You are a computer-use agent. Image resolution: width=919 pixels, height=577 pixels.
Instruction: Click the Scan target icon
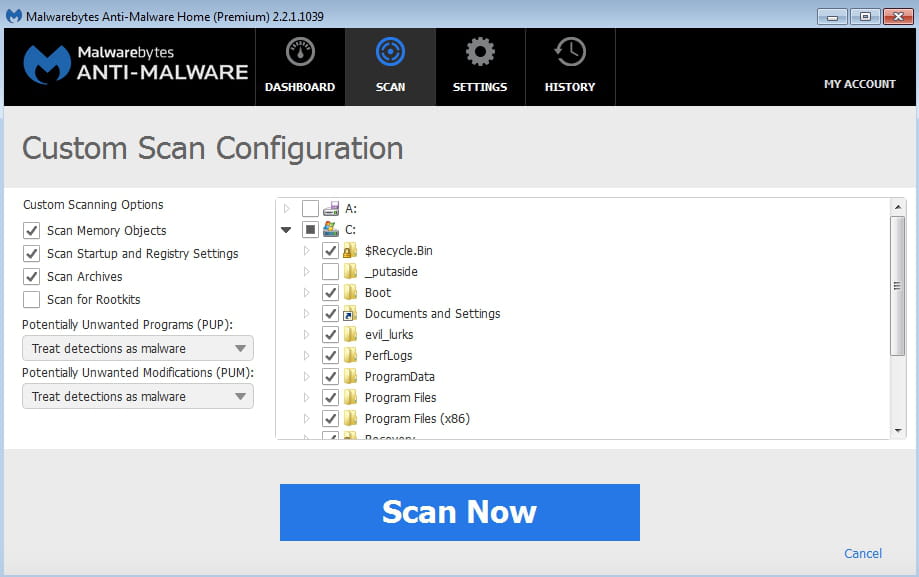pyautogui.click(x=390, y=52)
